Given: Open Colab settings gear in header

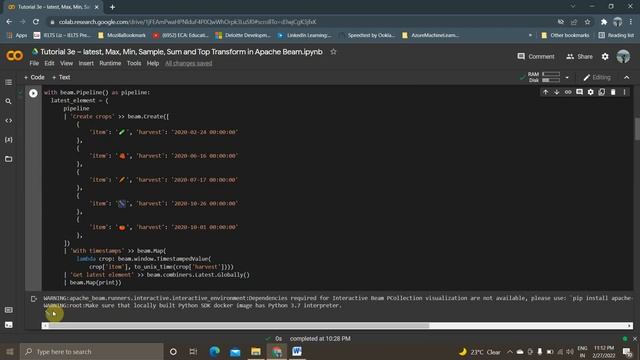Looking at the screenshot, I should tap(605, 56).
